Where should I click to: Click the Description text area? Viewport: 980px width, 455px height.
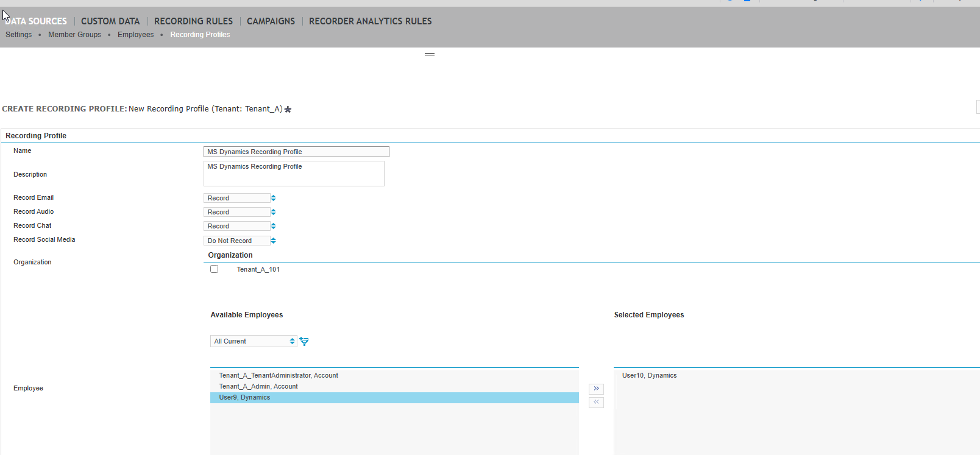point(294,174)
